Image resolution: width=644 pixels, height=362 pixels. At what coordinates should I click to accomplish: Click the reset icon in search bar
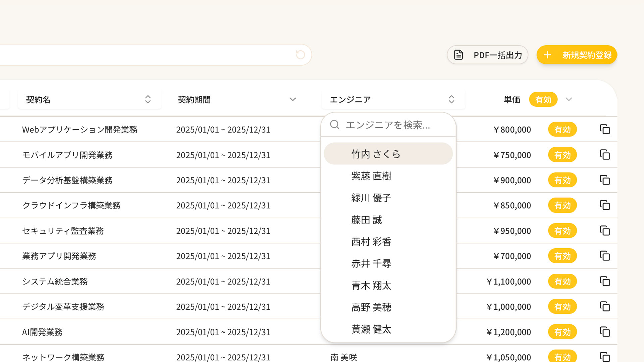(300, 55)
